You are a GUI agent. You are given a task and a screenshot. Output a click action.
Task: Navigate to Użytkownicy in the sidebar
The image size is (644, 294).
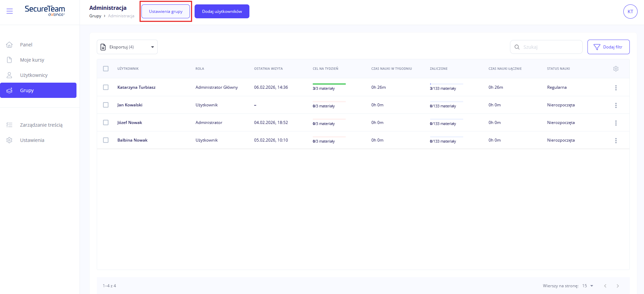34,75
